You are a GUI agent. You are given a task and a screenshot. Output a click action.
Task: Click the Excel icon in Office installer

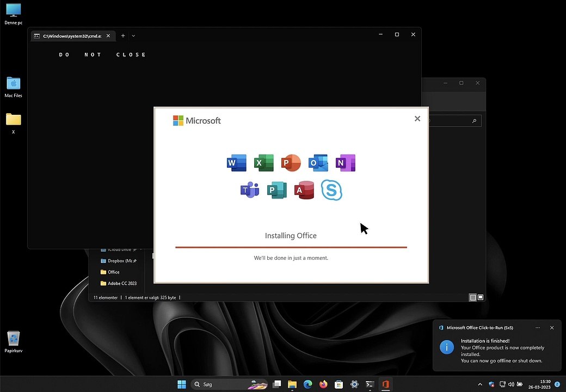pos(264,163)
